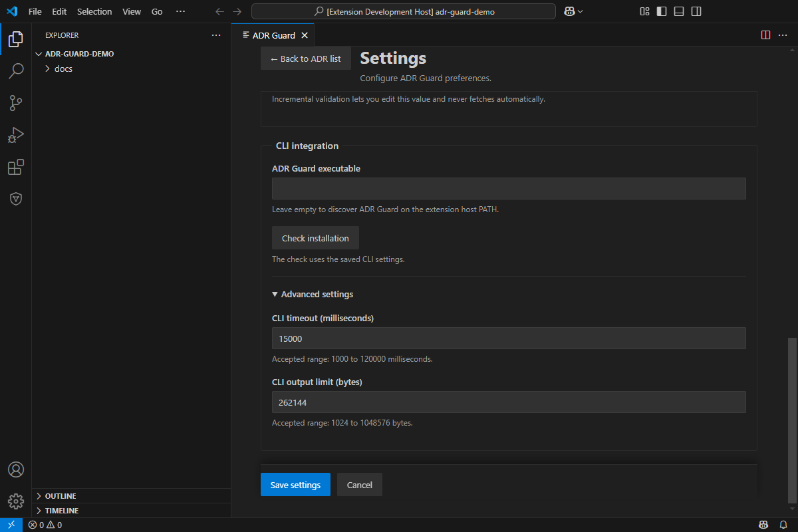This screenshot has width=798, height=532.
Task: Open the ADR Guard shield icon view
Action: coord(16,199)
